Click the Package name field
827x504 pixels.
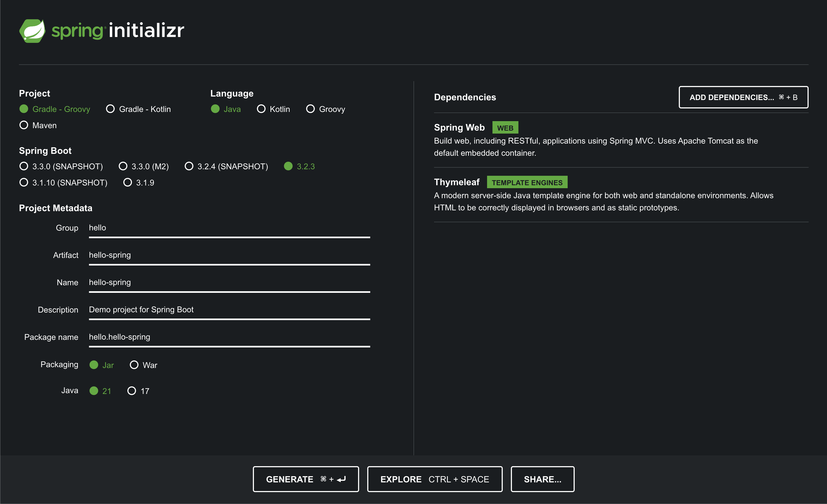click(x=229, y=337)
